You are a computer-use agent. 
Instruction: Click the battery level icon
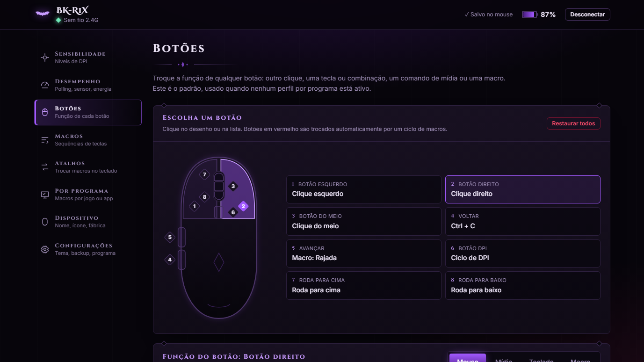pos(529,14)
